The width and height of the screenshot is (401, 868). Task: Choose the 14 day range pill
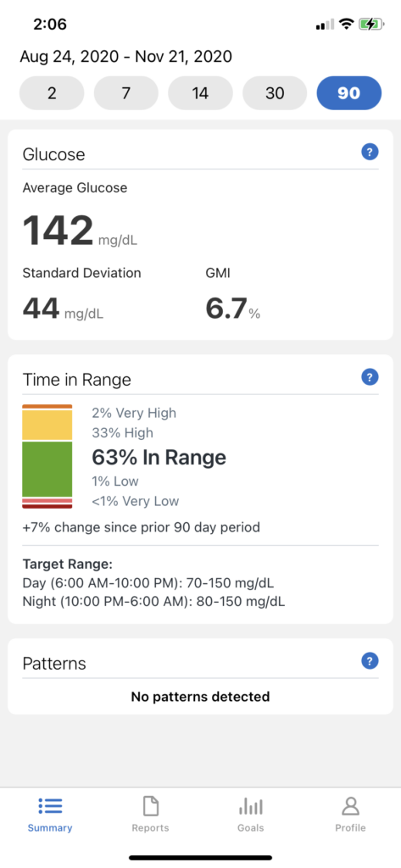[200, 93]
